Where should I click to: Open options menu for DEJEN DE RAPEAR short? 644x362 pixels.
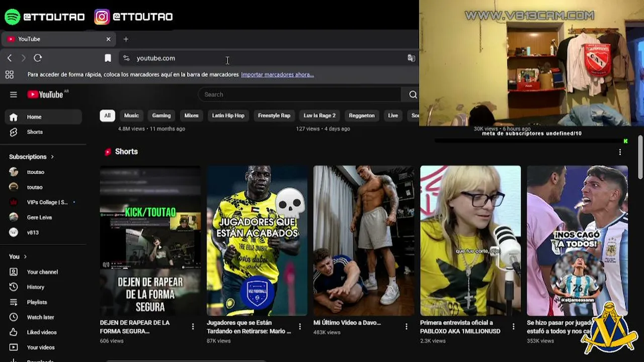coord(193,327)
